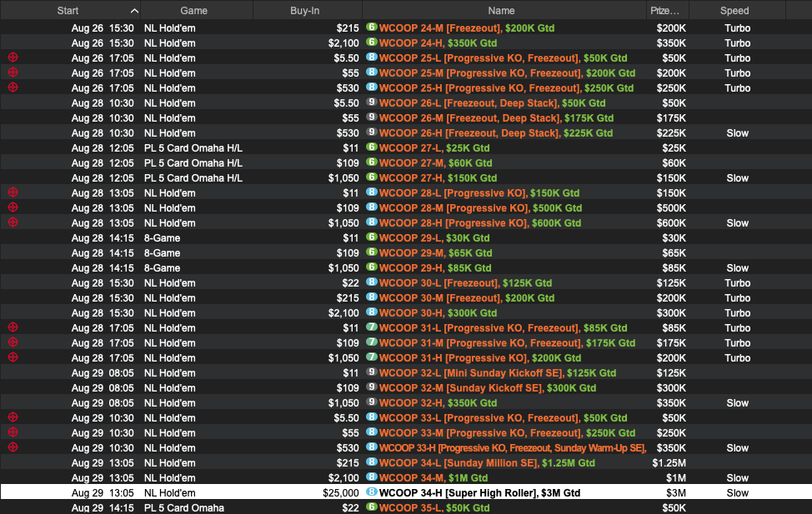This screenshot has width=812, height=514.
Task: Click the 6-max badge on WCOOP 24-M
Action: tap(371, 27)
